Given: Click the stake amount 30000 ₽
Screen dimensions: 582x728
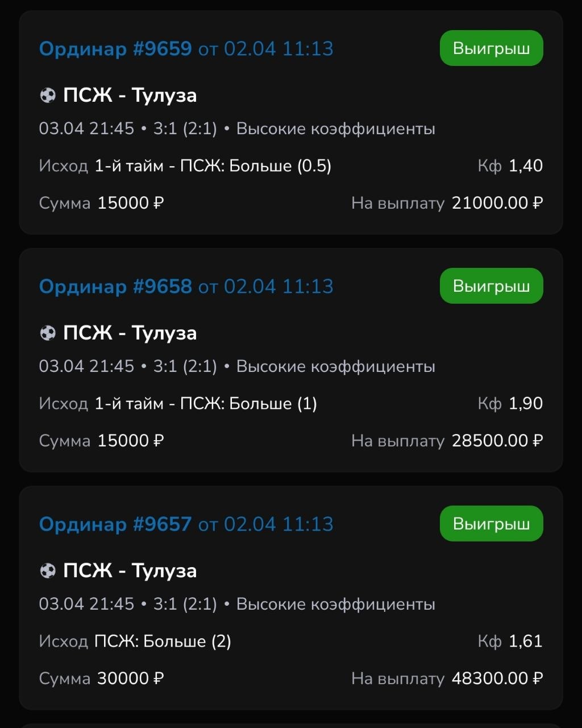Looking at the screenshot, I should pos(131,679).
